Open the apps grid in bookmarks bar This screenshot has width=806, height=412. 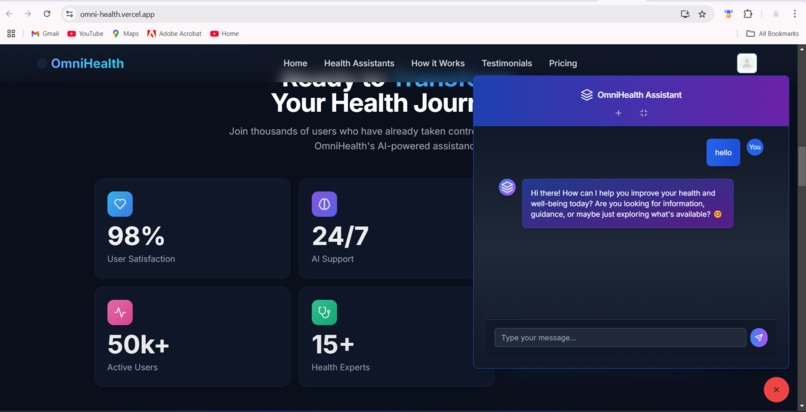11,33
